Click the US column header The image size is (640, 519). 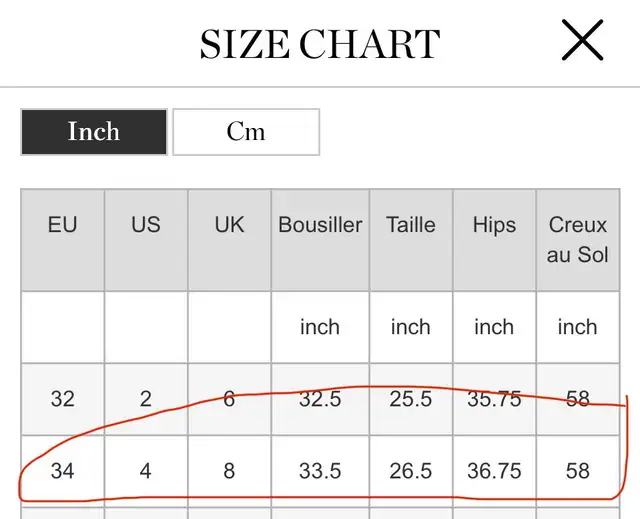click(x=146, y=240)
